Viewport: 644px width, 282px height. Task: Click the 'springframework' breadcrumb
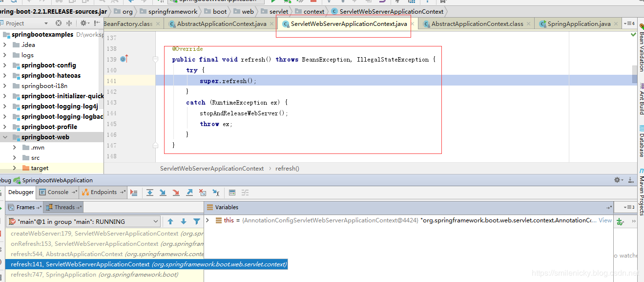point(168,11)
